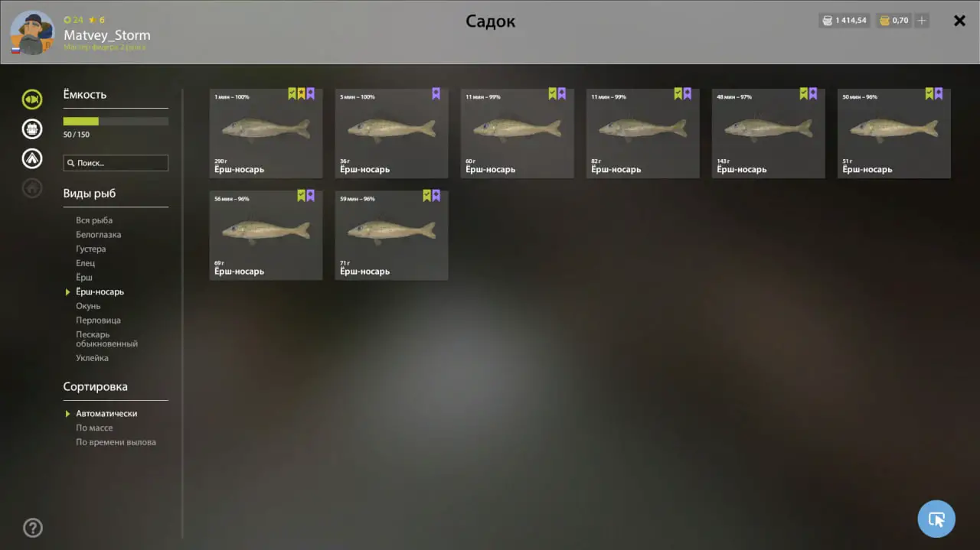Choose Уклейка in fish species list
The image size is (980, 550).
click(92, 358)
